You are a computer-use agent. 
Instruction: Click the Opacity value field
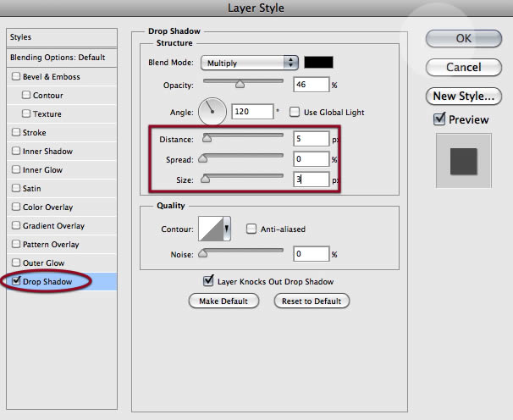[x=312, y=85]
